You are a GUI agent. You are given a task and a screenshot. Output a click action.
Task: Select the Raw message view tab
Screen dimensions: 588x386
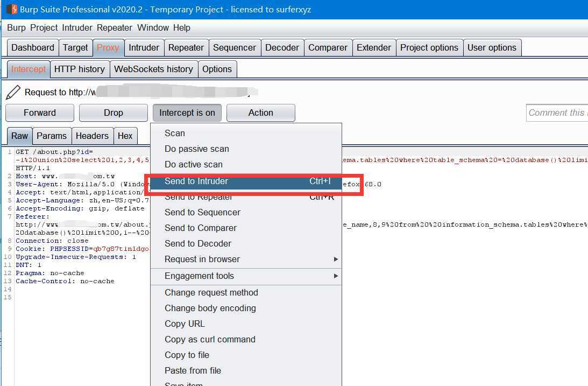(19, 136)
